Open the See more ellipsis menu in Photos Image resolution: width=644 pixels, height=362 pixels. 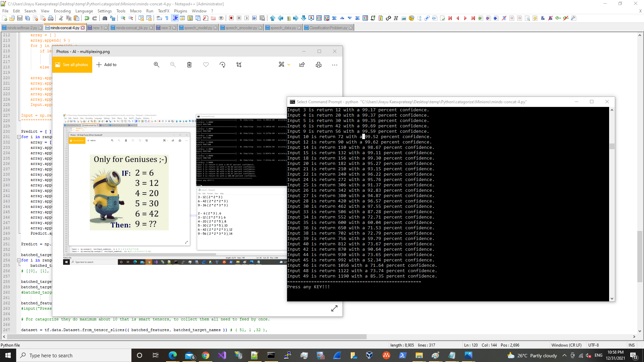click(x=335, y=65)
